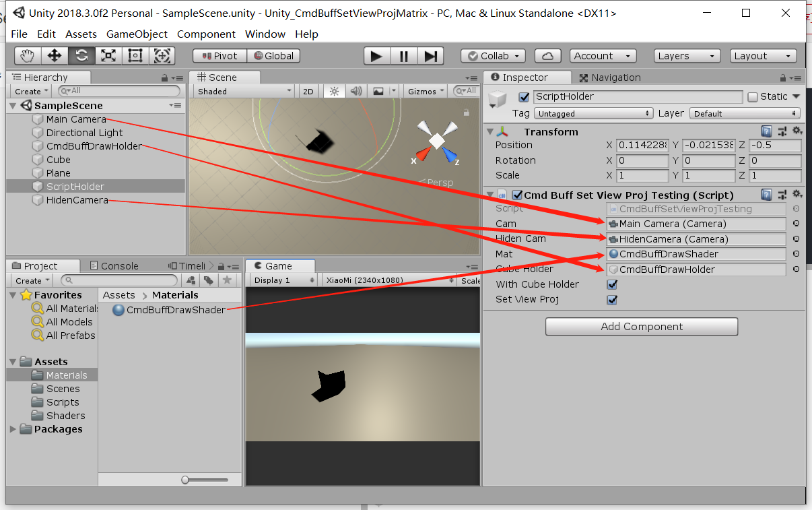This screenshot has height=510, width=812.
Task: Click Project Create button
Action: [32, 280]
